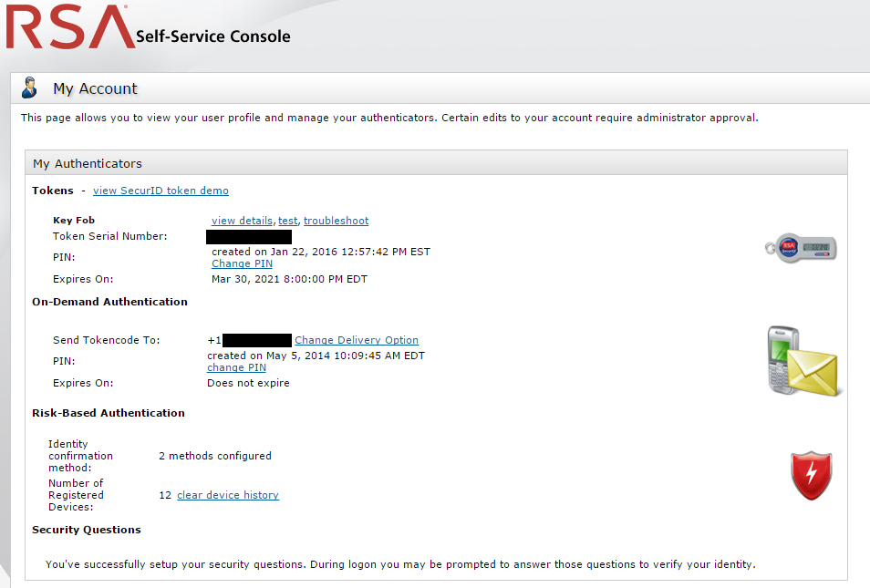This screenshot has width=870, height=588.
Task: Click the SecurID key fob image
Action: click(x=801, y=247)
